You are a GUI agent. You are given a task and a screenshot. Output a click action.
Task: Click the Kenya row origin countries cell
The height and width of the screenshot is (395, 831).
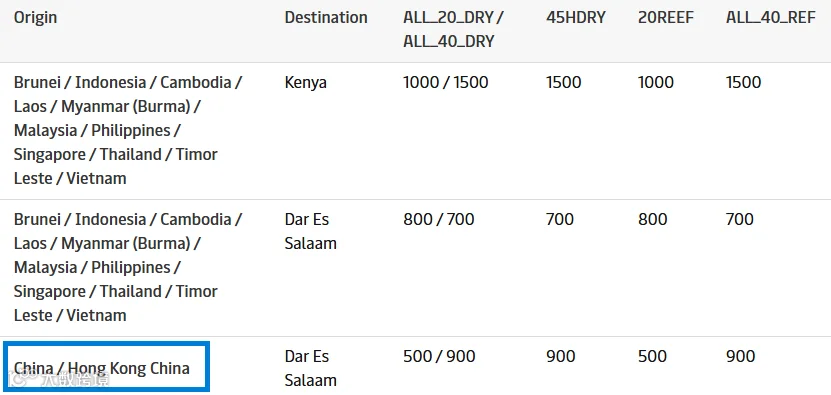coord(128,130)
